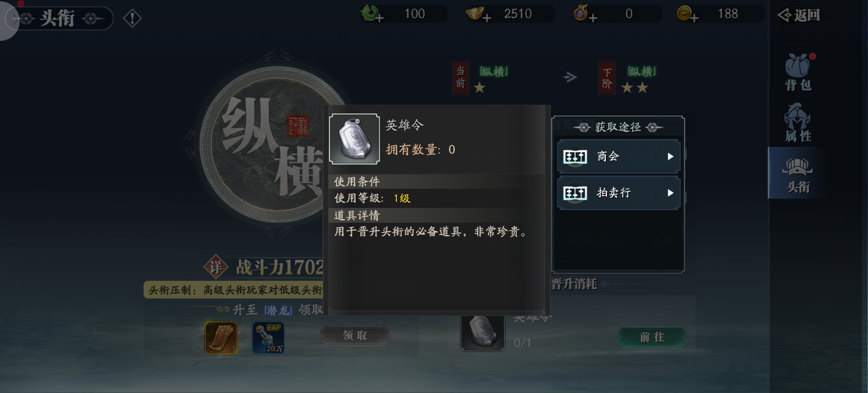Click the 返回 back button
Screen dimensions: 868x393
coord(799,15)
